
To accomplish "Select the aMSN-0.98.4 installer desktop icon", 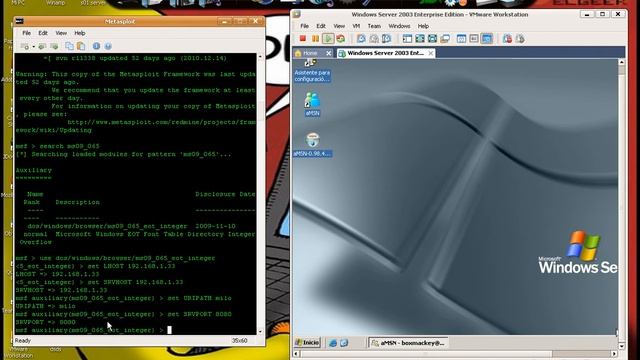I will [312, 145].
